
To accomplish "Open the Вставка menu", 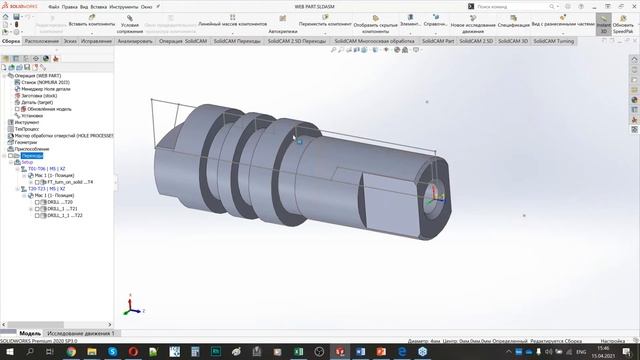I will tap(98, 7).
